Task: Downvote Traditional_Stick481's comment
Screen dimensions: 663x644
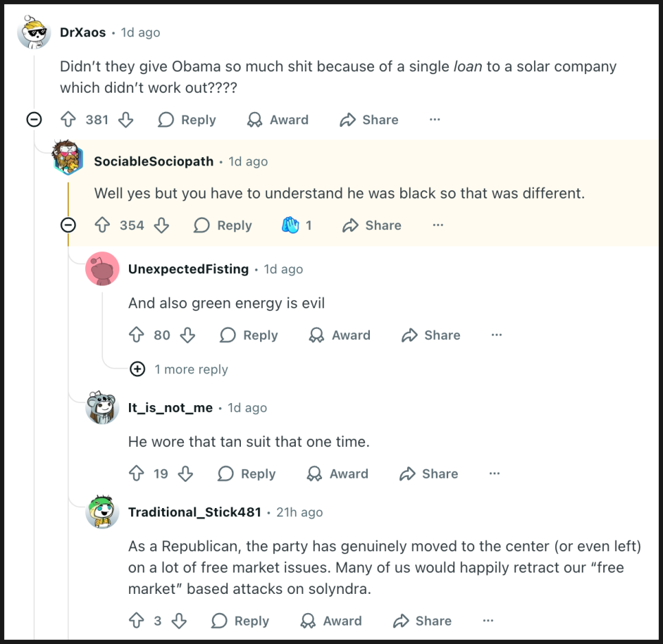Action: pos(179,621)
